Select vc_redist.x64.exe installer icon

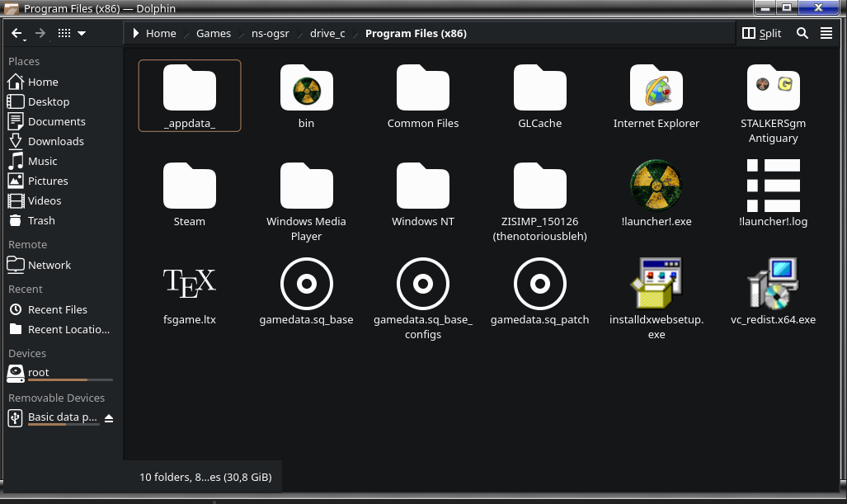point(773,284)
